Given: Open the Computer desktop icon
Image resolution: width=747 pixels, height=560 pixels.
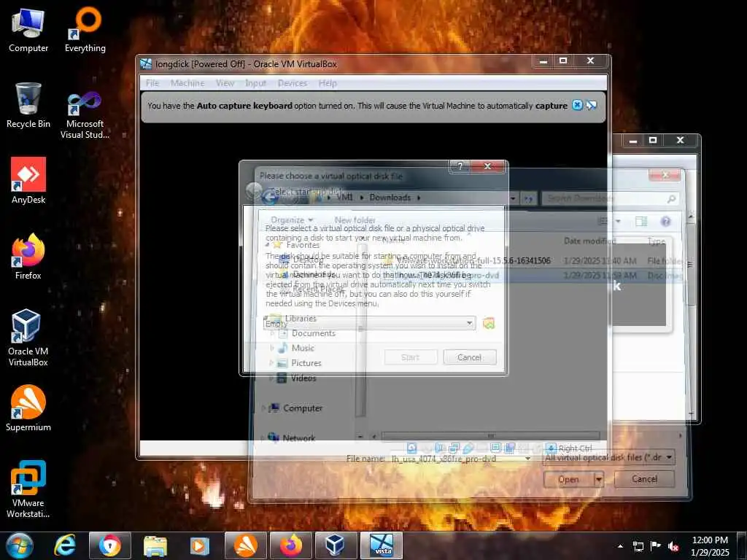Looking at the screenshot, I should tap(28, 30).
